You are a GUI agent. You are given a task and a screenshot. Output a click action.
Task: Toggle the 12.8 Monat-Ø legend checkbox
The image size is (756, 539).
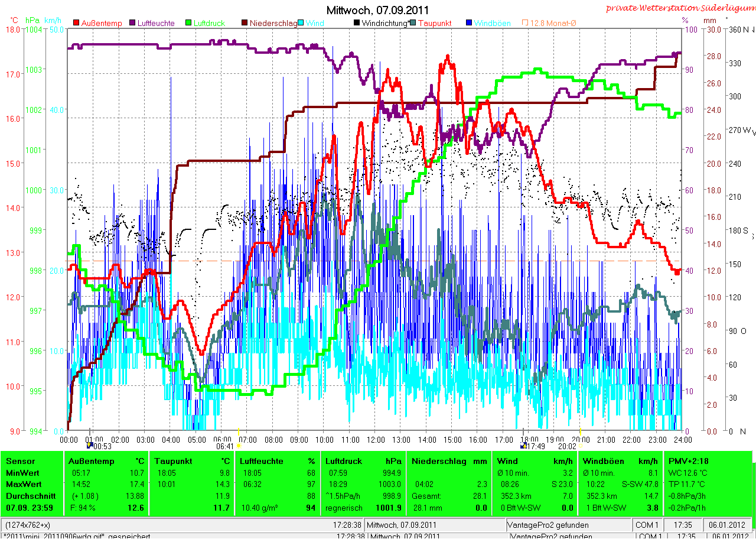pyautogui.click(x=524, y=23)
